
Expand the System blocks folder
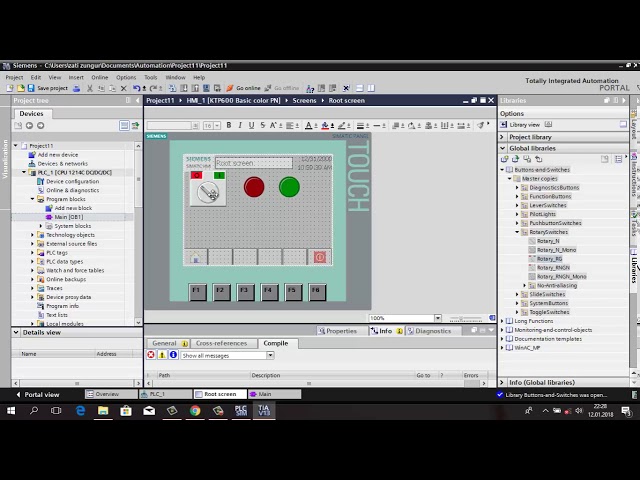(41, 226)
